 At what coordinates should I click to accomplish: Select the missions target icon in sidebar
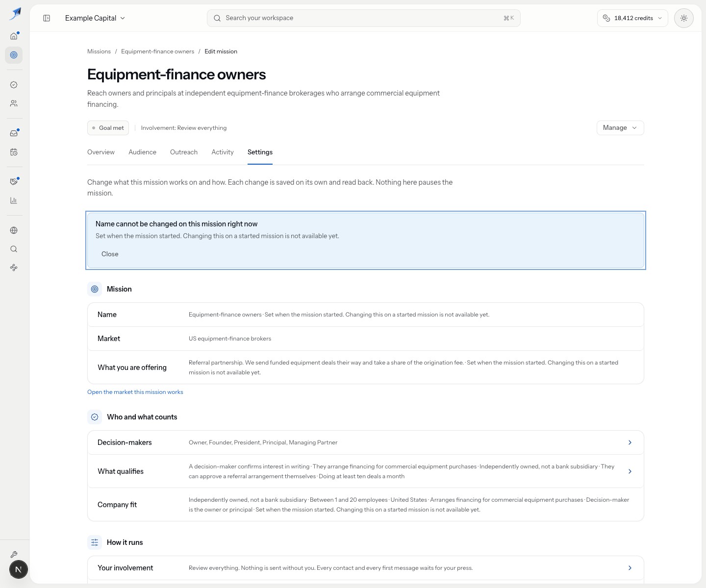point(14,55)
